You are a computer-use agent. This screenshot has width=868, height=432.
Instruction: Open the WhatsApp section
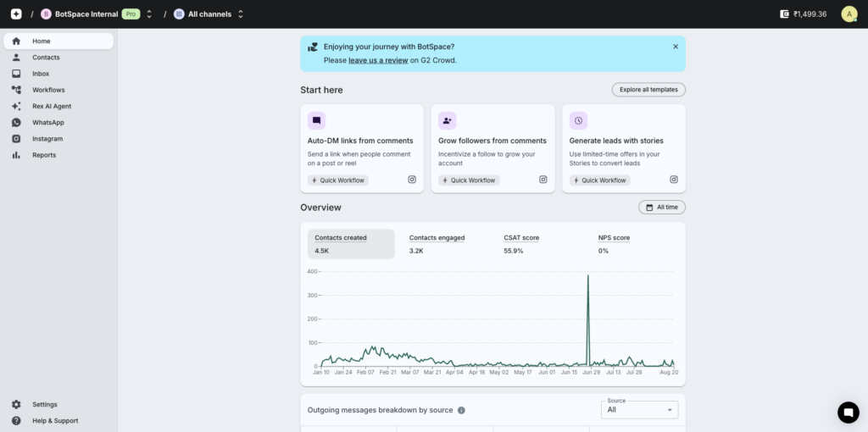point(58,122)
